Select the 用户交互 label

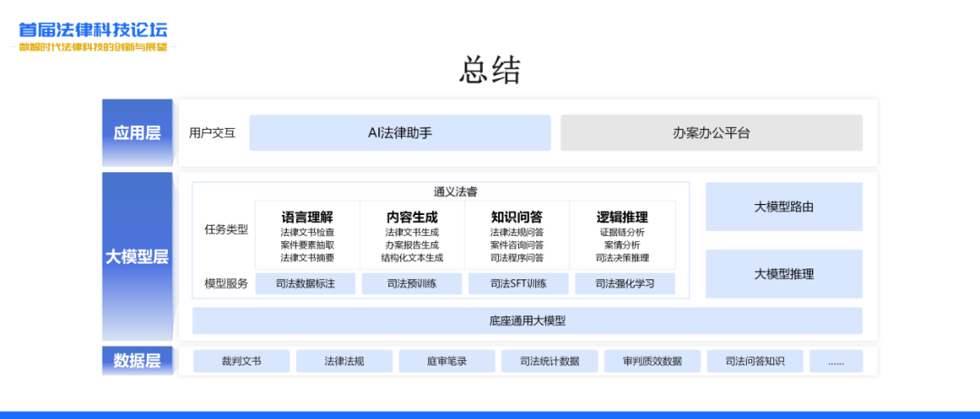[212, 133]
